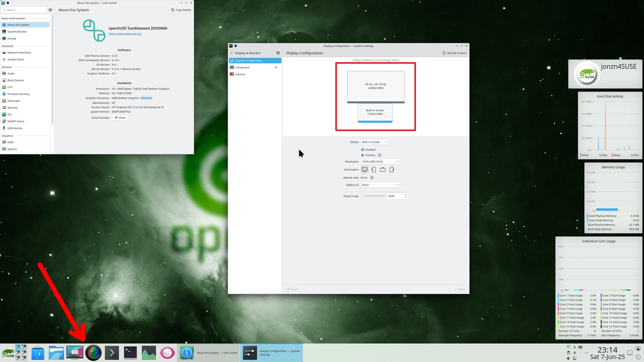Open Dolphin file manager from taskbar
This screenshot has width=644, height=362.
(x=56, y=353)
